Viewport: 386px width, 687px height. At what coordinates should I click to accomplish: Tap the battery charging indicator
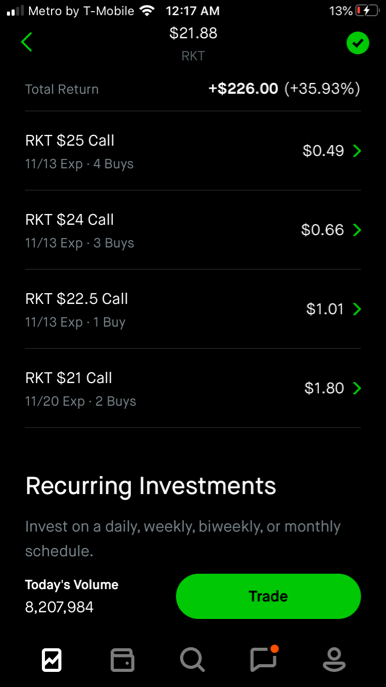[x=366, y=11]
